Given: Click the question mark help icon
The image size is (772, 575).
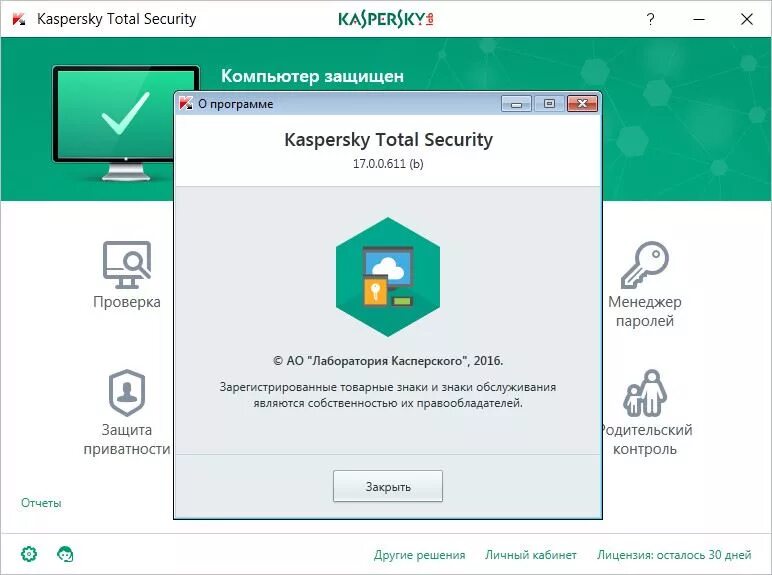Looking at the screenshot, I should tap(650, 19).
